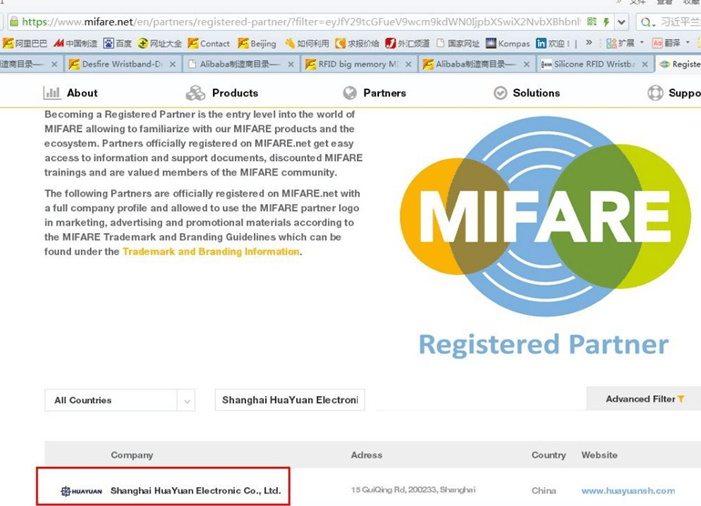Click the Support lifebuoy icon
Screen dimensions: 701x506
coord(655,93)
